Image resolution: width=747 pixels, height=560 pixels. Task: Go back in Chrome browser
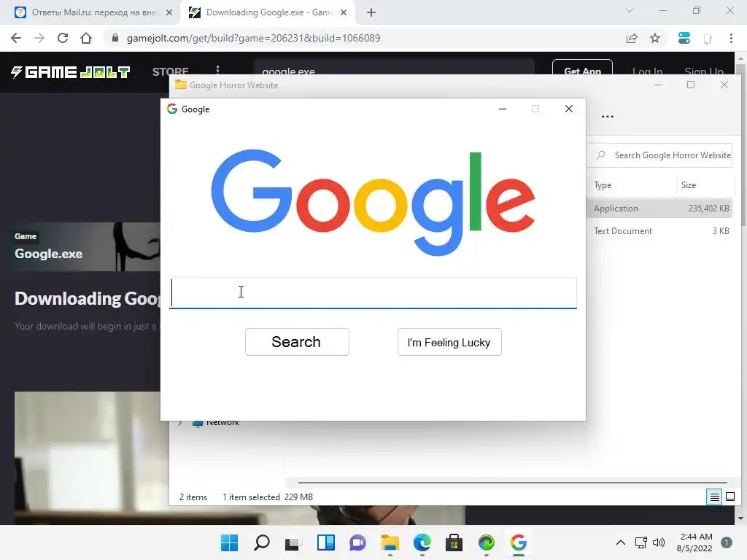pos(16,38)
